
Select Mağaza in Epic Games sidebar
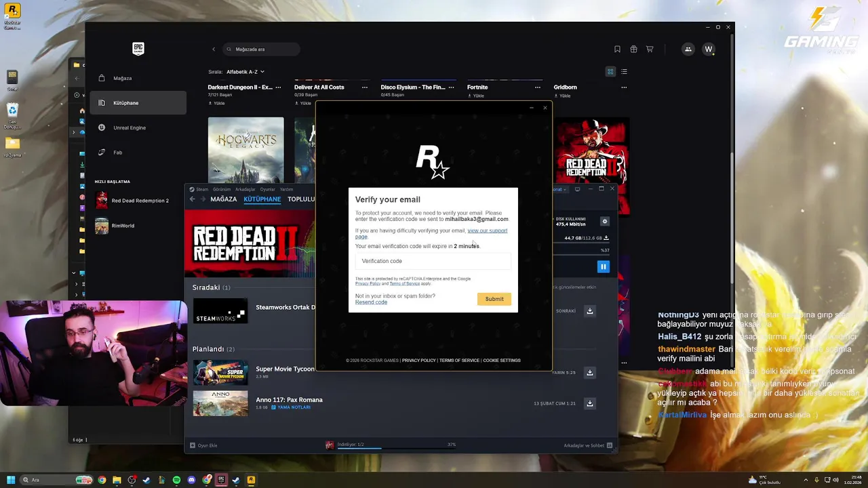pyautogui.click(x=138, y=78)
